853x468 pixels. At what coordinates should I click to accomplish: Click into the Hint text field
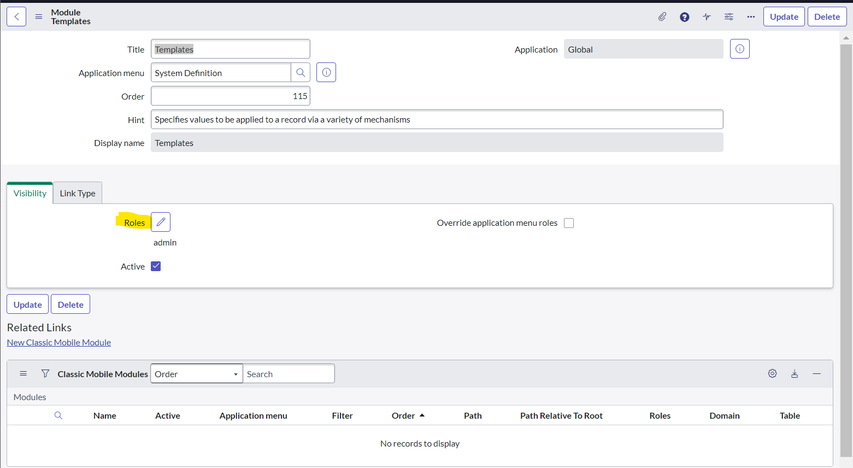[x=436, y=120]
